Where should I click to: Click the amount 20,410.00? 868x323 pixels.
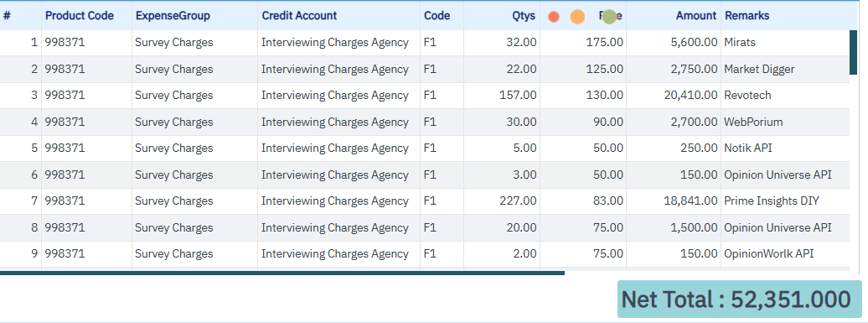691,96
